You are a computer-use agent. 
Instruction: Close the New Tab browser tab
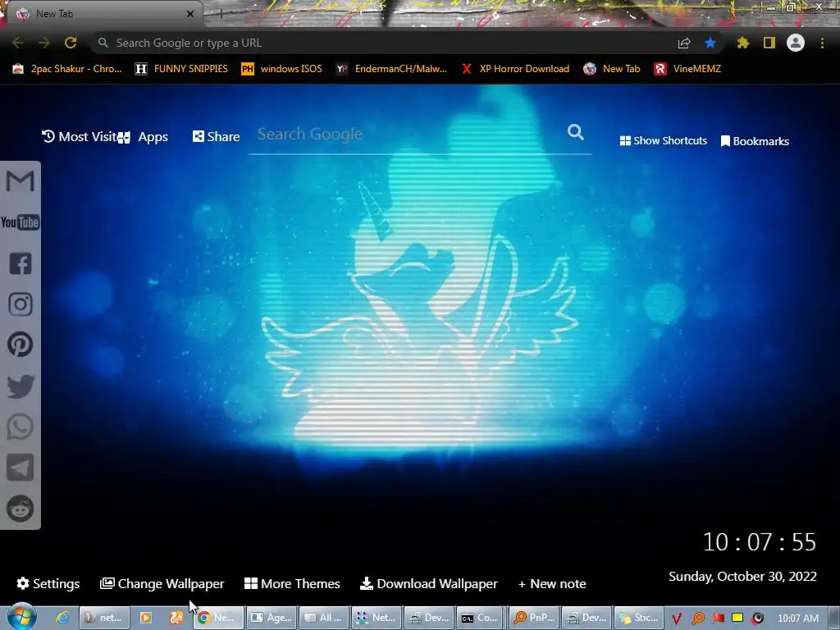[190, 14]
